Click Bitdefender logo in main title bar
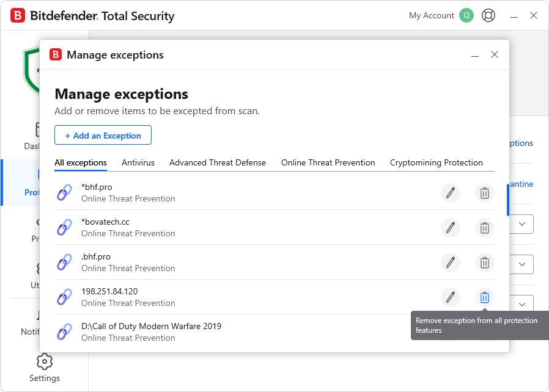 pos(18,16)
